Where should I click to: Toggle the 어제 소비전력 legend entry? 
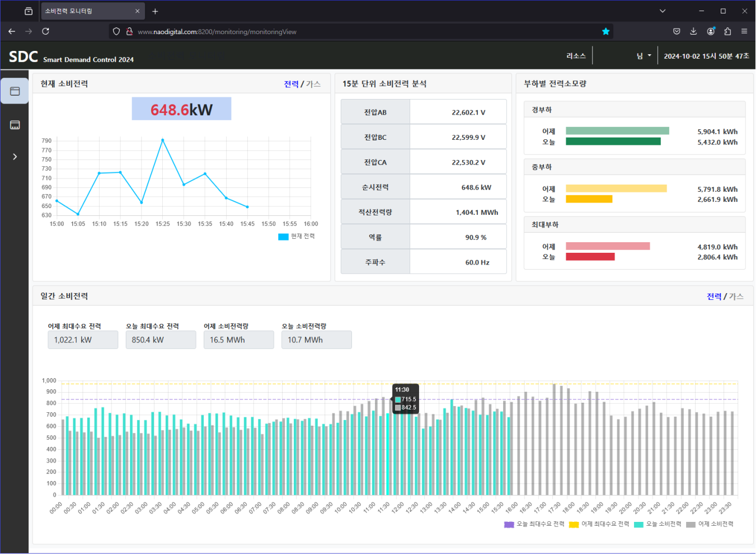pyautogui.click(x=710, y=525)
